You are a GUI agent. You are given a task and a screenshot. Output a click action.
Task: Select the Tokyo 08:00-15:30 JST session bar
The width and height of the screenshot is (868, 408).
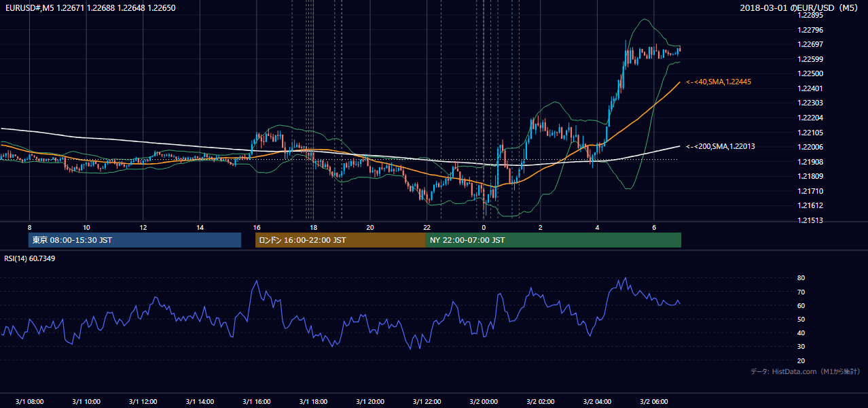point(134,240)
